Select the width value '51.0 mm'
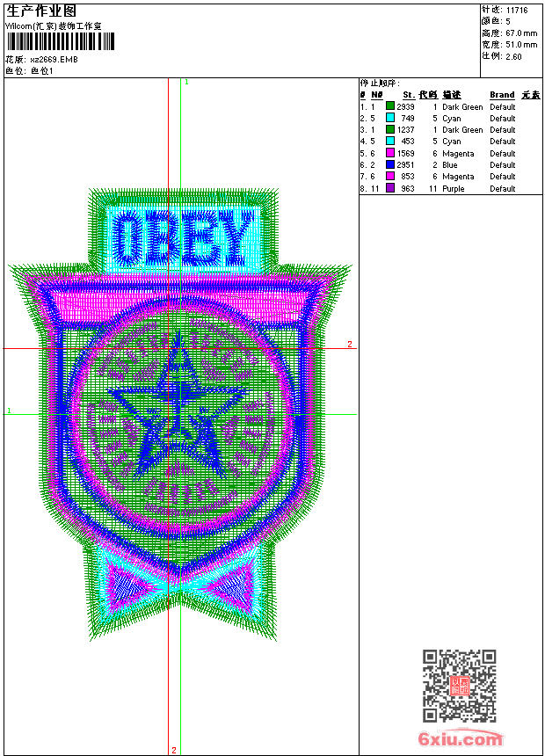 (x=521, y=45)
